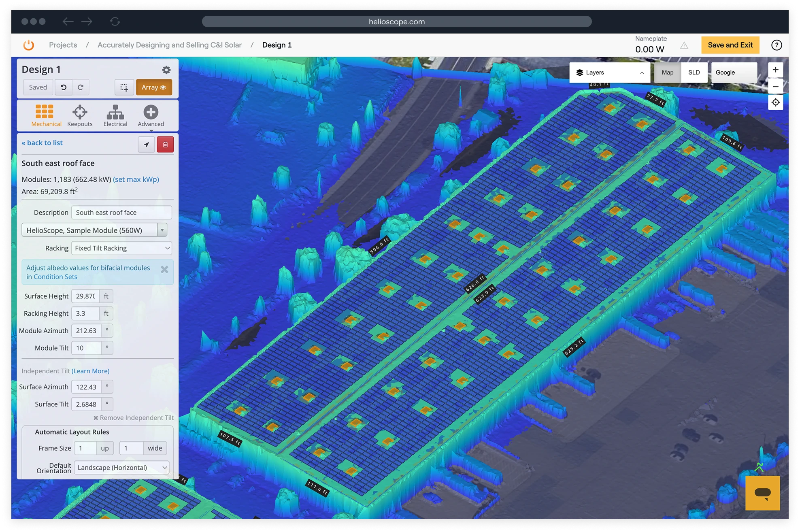This screenshot has width=800, height=532.
Task: Click the undo arrow button
Action: [x=64, y=87]
